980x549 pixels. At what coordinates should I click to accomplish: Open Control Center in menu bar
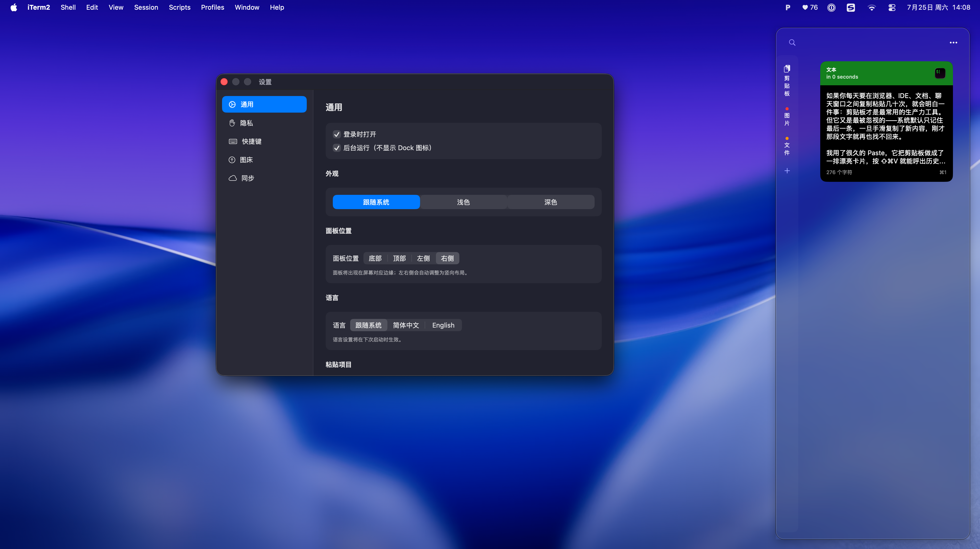coord(892,7)
